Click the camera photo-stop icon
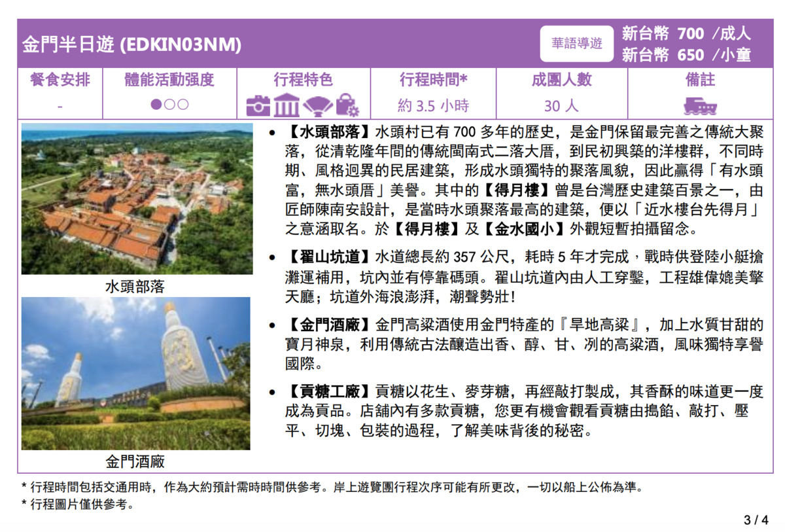The height and width of the screenshot is (532, 785). (258, 105)
